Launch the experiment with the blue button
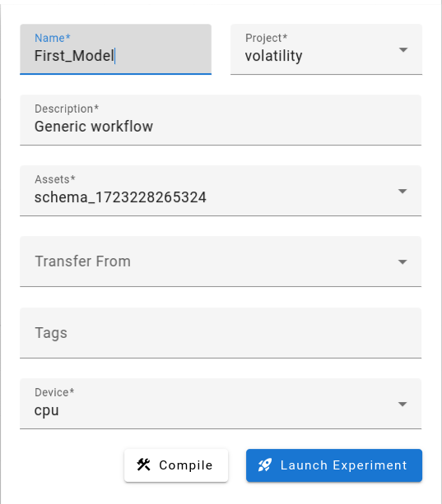Screen dimensions: 442x504 pyautogui.click(x=334, y=465)
